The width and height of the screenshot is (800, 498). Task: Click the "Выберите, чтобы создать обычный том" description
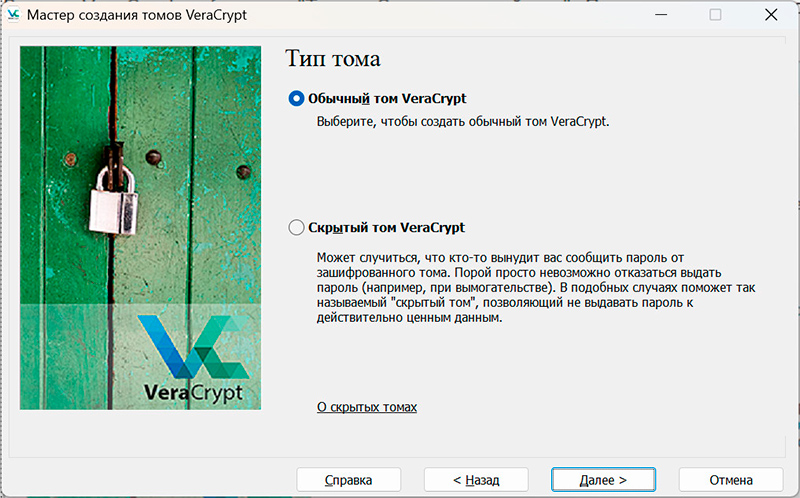(x=462, y=121)
